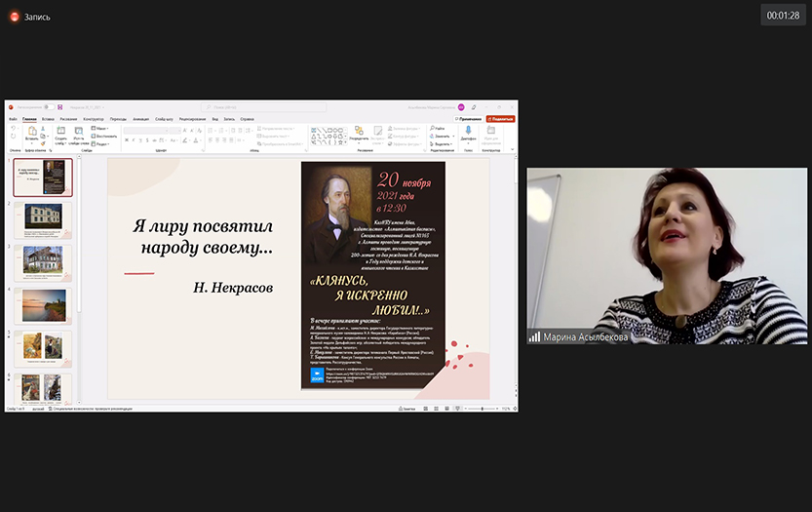Click the Create slide (Создать слайд) icon
Viewport: 812px width, 512px height.
coord(60,132)
